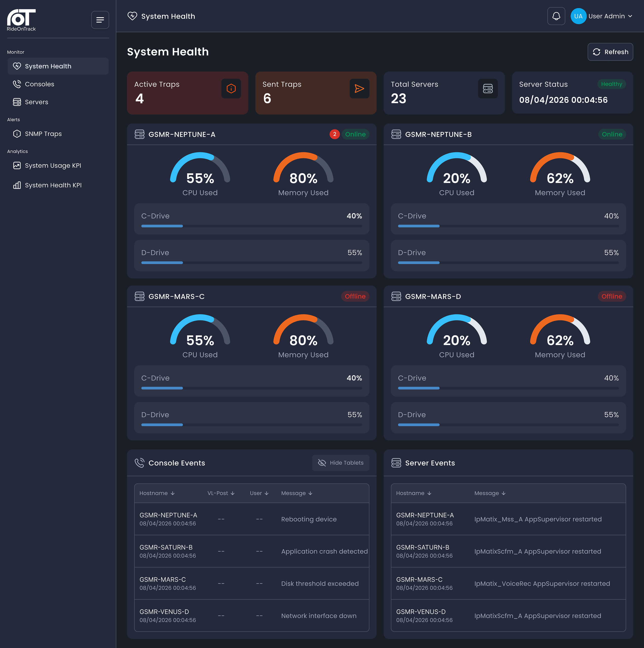Click Offline status badge of GSMR-MARS-C

pos(355,296)
